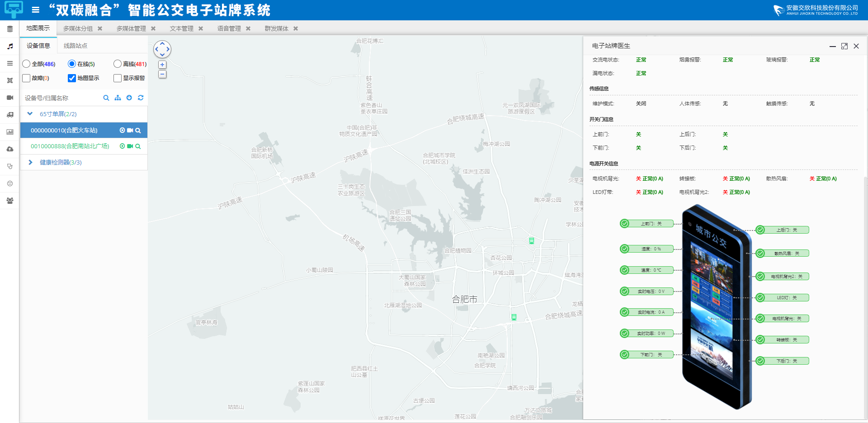The height and width of the screenshot is (423, 868).
Task: Click the organization tree icon beside search
Action: (x=118, y=98)
